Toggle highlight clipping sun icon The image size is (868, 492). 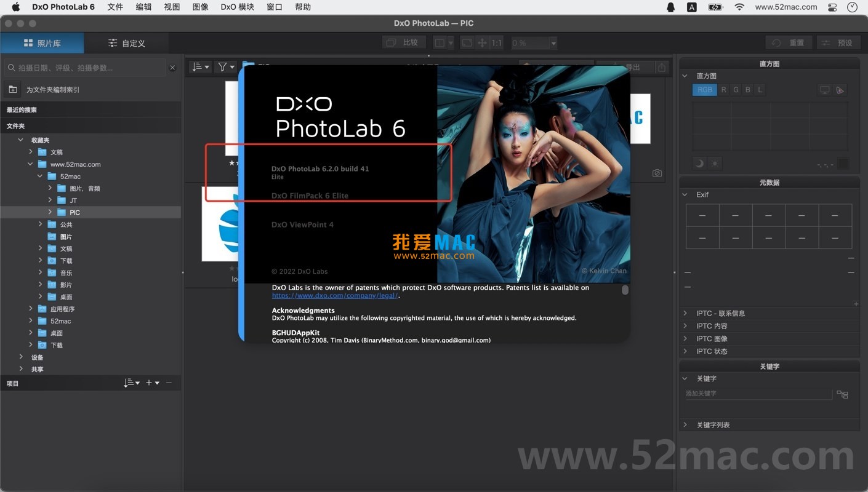(x=715, y=164)
